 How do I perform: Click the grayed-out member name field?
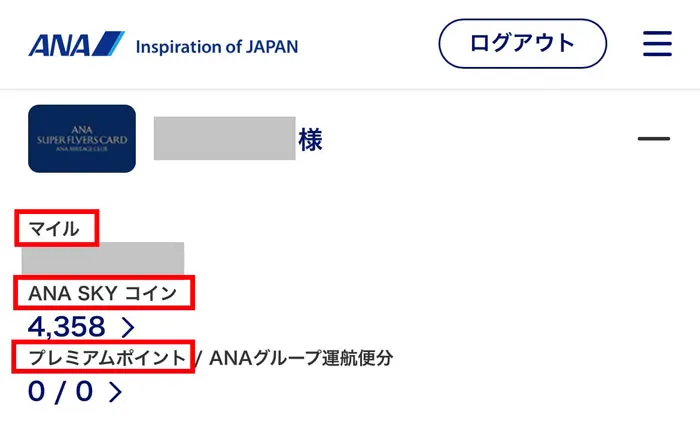click(x=225, y=138)
